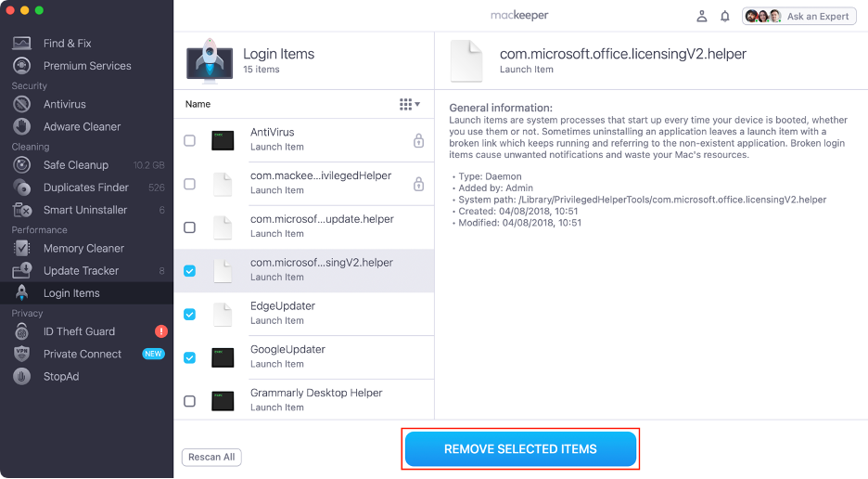Click the Grammarly Desktop Helper terminal icon
Viewport: 868px width, 479px height.
(x=223, y=401)
